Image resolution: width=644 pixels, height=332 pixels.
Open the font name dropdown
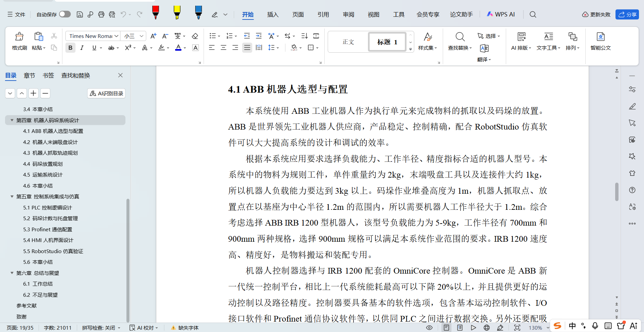116,36
